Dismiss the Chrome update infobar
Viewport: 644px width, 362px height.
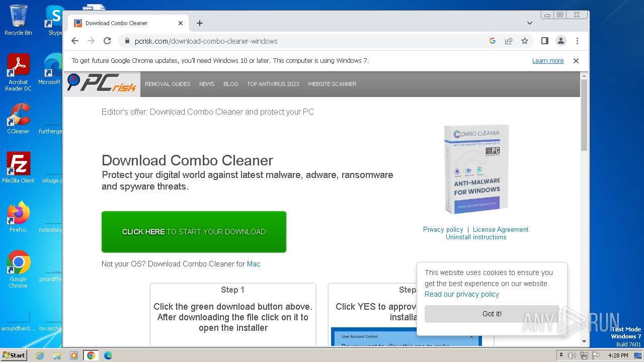576,61
